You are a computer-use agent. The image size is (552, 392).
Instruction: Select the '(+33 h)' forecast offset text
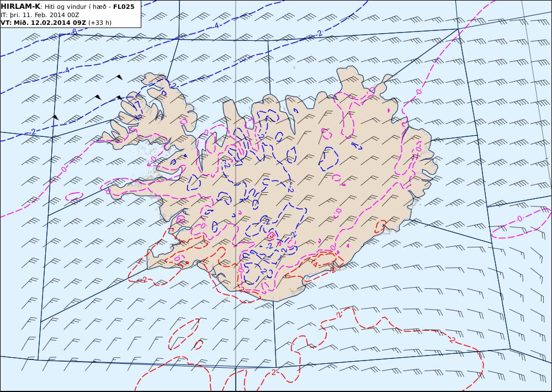(99, 23)
